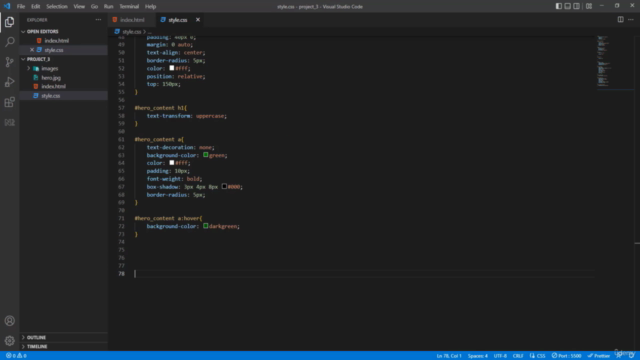Open white color swatch on line 52

(172, 68)
